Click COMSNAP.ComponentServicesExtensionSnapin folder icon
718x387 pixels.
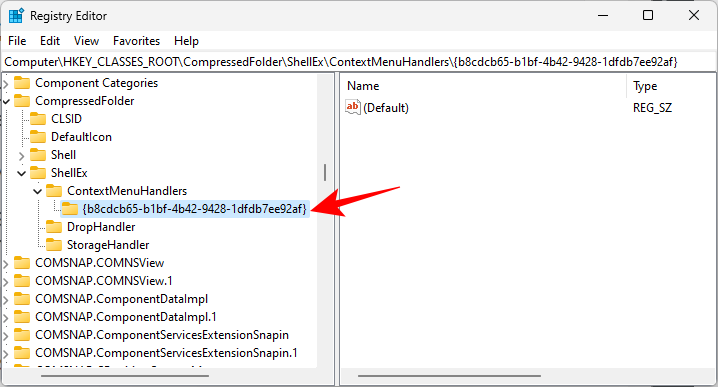pos(22,335)
